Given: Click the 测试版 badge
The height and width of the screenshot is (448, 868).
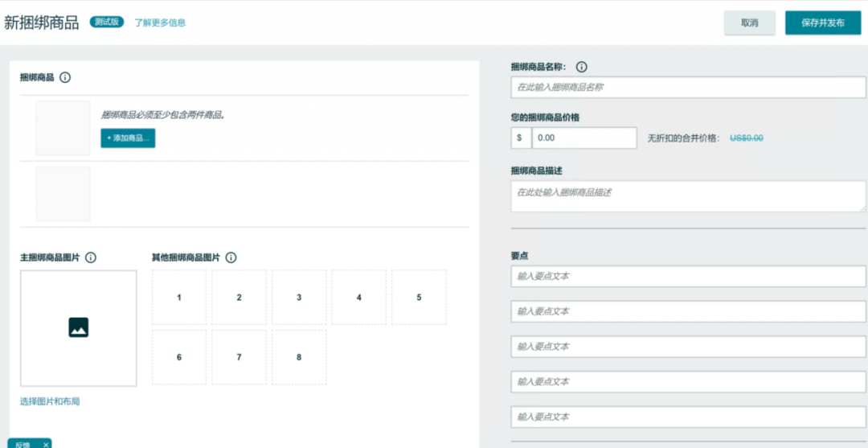Looking at the screenshot, I should coord(108,23).
